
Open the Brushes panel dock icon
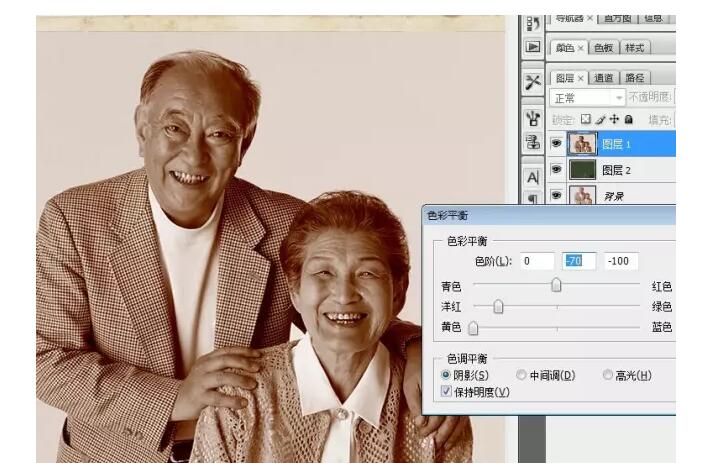pyautogui.click(x=533, y=119)
